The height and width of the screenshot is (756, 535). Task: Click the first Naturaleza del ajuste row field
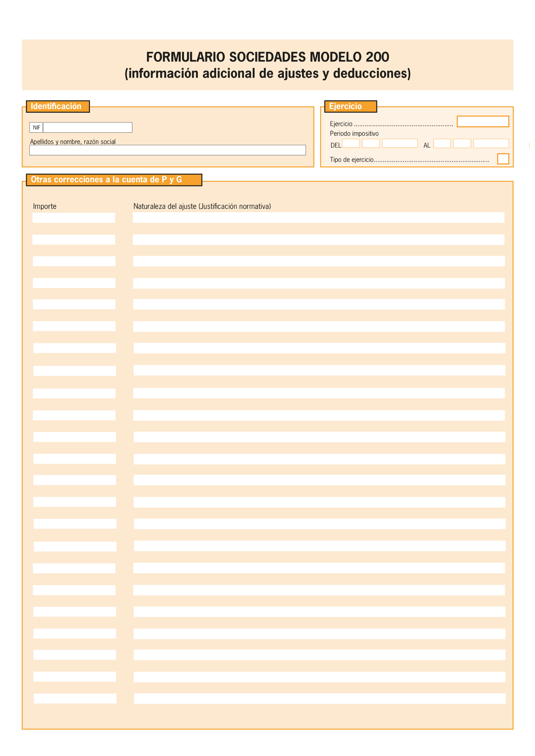point(319,218)
